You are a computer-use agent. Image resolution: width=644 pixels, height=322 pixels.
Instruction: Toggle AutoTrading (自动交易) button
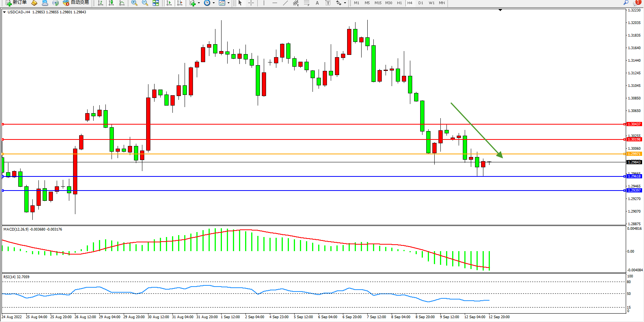tap(76, 3)
